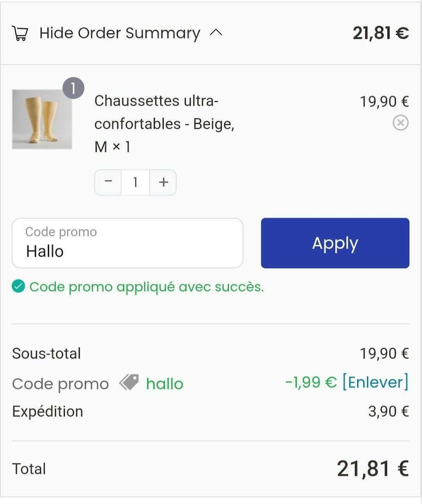Image resolution: width=422 pixels, height=504 pixels.
Task: Remove the promo code via Enlever
Action: pyautogui.click(x=375, y=382)
